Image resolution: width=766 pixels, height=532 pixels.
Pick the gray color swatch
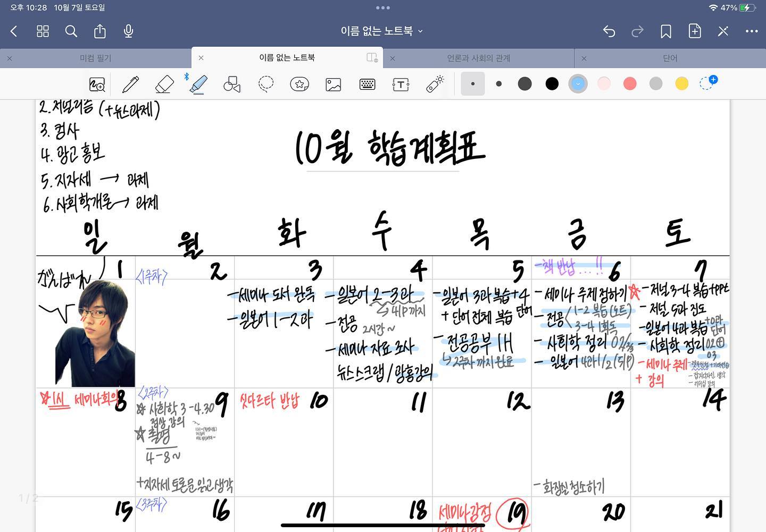656,83
